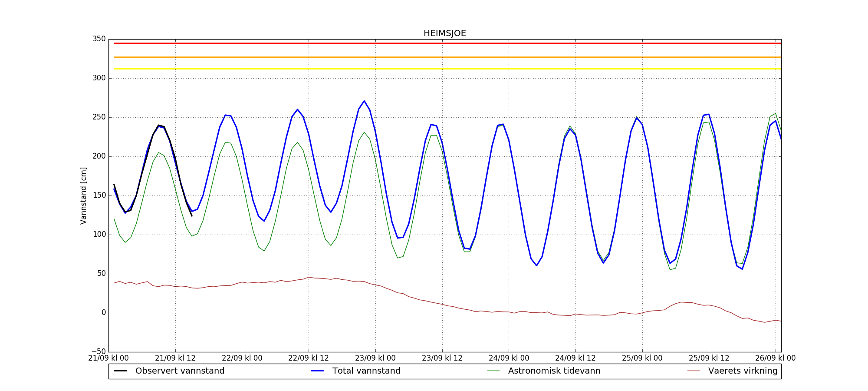The image size is (868, 391).
Task: Click the 23/09 kl 00 x-axis label
Action: click(x=375, y=358)
